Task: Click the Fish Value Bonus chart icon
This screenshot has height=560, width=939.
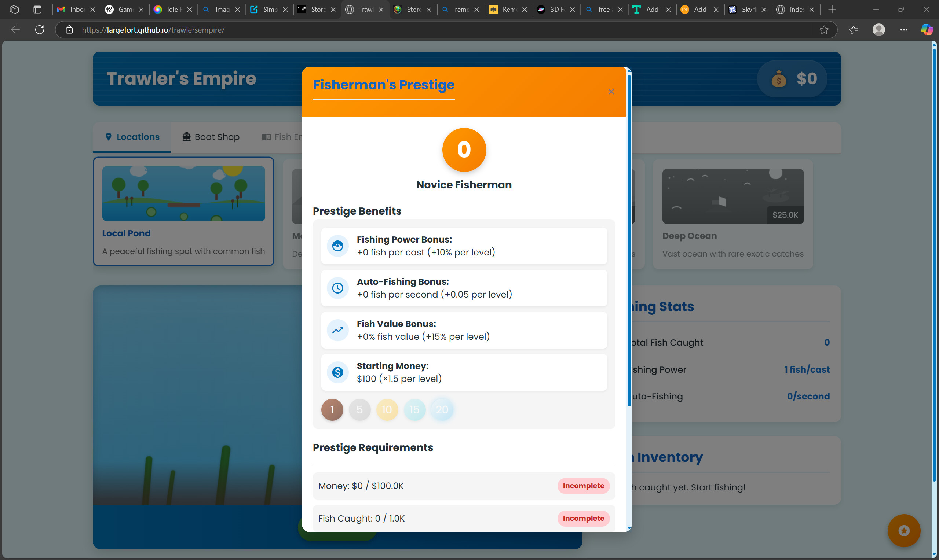Action: [337, 330]
